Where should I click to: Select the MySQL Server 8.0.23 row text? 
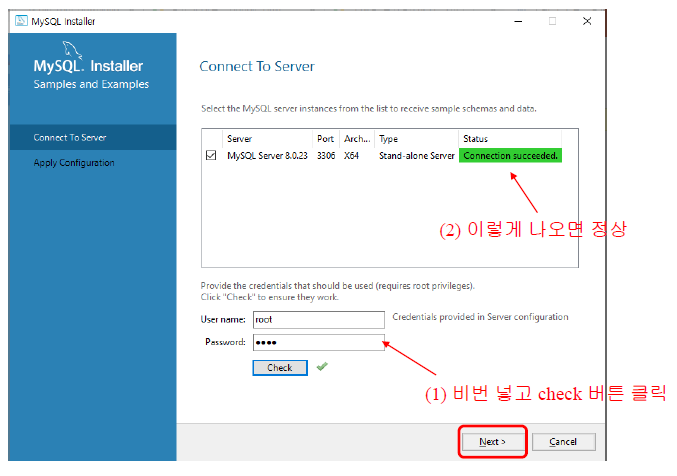pyautogui.click(x=267, y=155)
